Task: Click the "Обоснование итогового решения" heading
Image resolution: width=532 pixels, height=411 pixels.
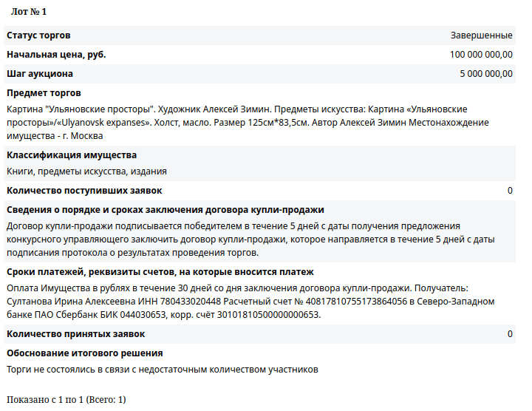Action: pyautogui.click(x=84, y=353)
